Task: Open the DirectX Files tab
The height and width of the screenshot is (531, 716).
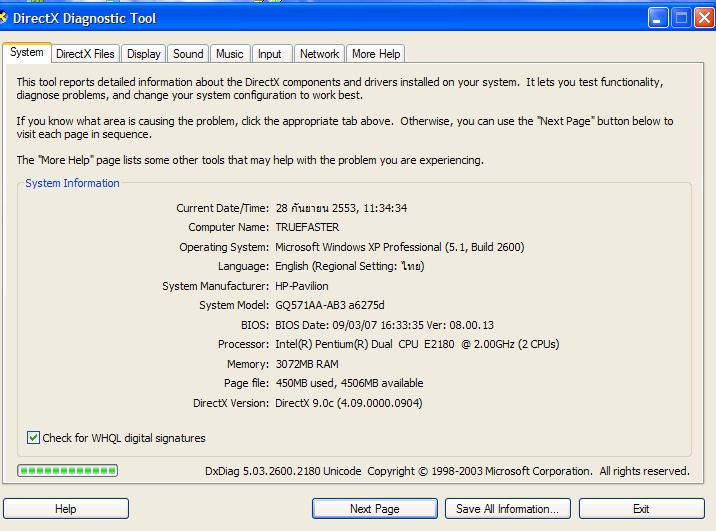Action: (x=85, y=54)
